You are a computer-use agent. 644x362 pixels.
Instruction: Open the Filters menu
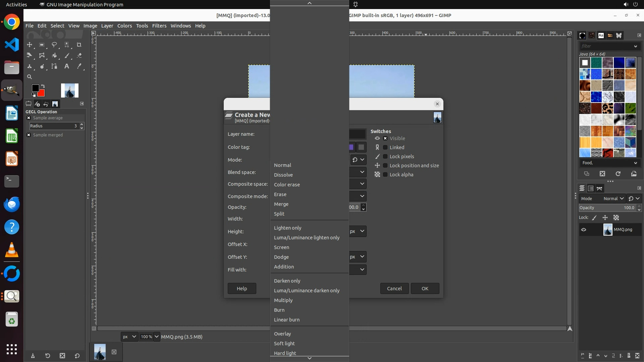coord(159,26)
